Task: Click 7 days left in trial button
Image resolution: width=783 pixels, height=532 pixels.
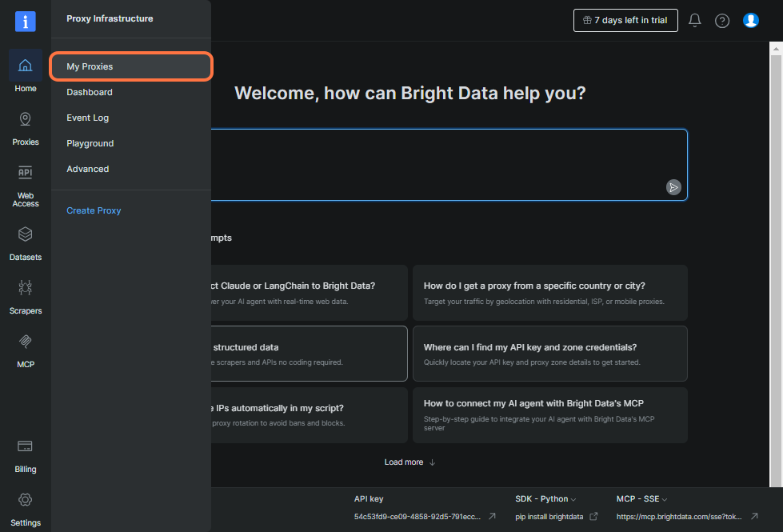Action: pyautogui.click(x=625, y=21)
